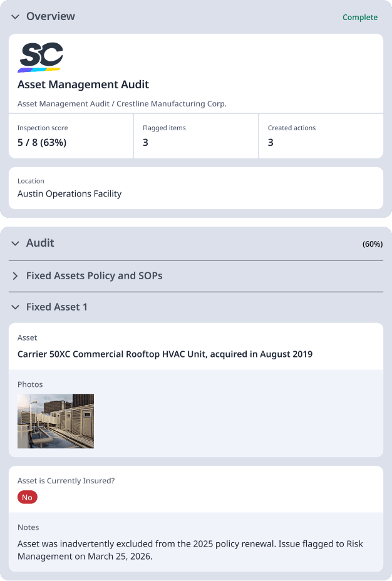Select the Asset Management Audit title
The height and width of the screenshot is (581, 392).
[83, 84]
